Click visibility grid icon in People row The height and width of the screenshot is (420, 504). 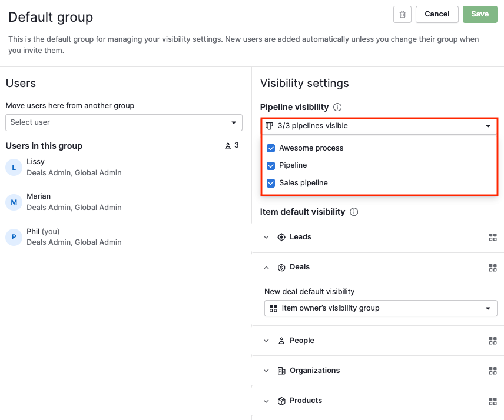(492, 341)
